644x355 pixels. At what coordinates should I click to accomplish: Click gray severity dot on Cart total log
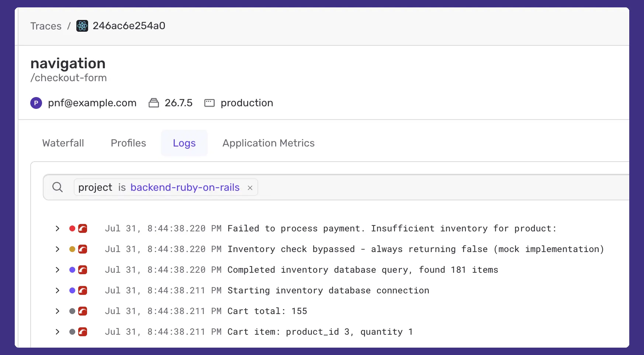coord(72,311)
